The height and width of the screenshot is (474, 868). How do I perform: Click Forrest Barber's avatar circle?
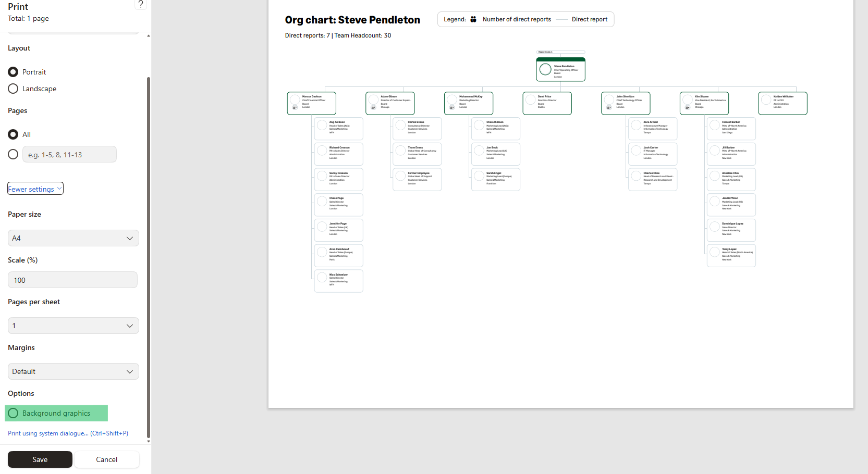pos(715,125)
